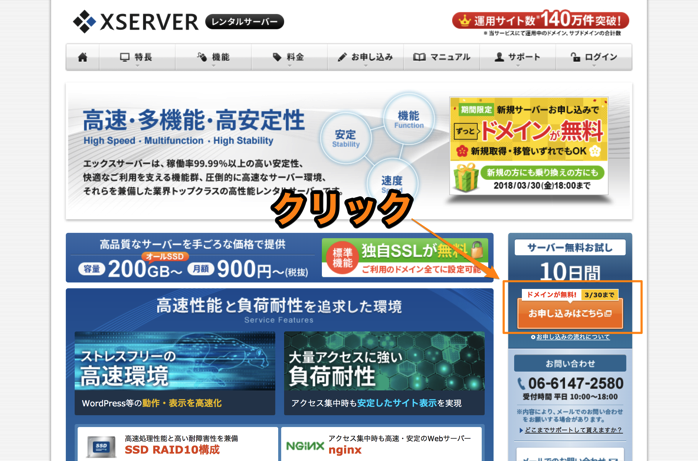Click the phone handset icon
The image size is (698, 461).
(x=521, y=384)
